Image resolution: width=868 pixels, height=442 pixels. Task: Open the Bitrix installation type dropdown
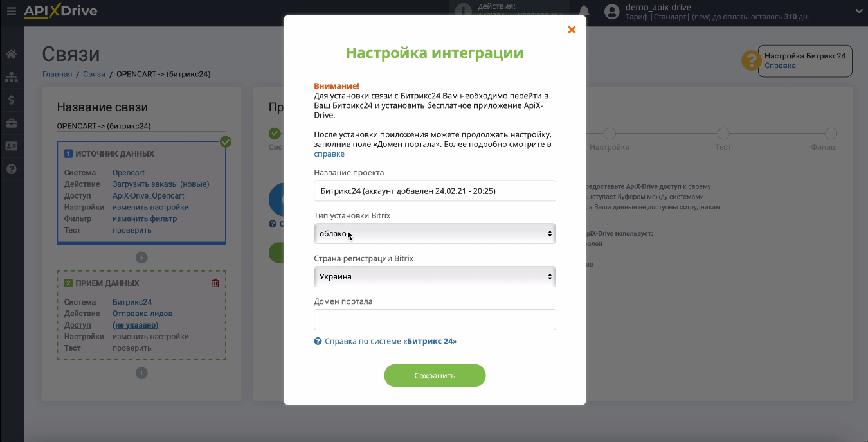pos(435,234)
